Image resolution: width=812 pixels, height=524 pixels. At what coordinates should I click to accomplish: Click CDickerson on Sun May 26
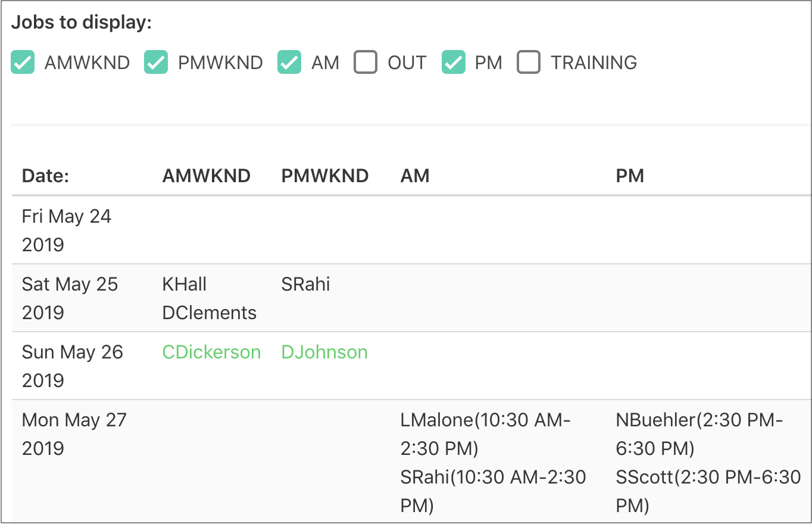(211, 352)
